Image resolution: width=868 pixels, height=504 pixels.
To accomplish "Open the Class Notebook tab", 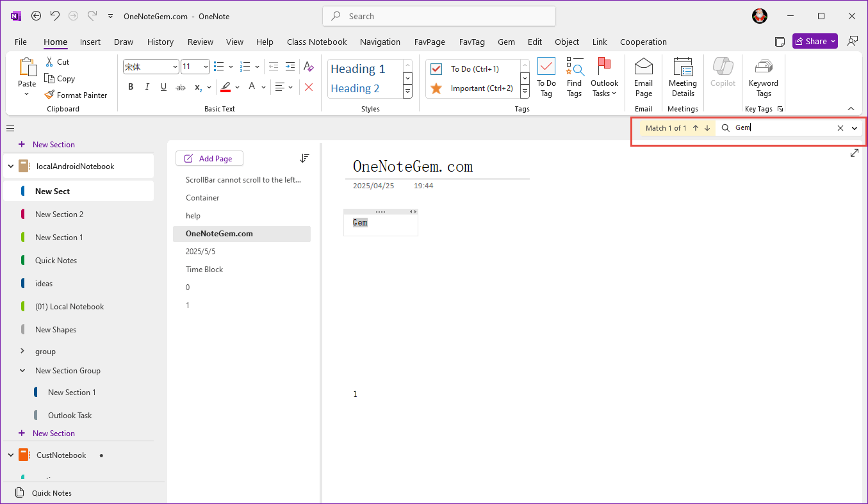I will pyautogui.click(x=317, y=42).
